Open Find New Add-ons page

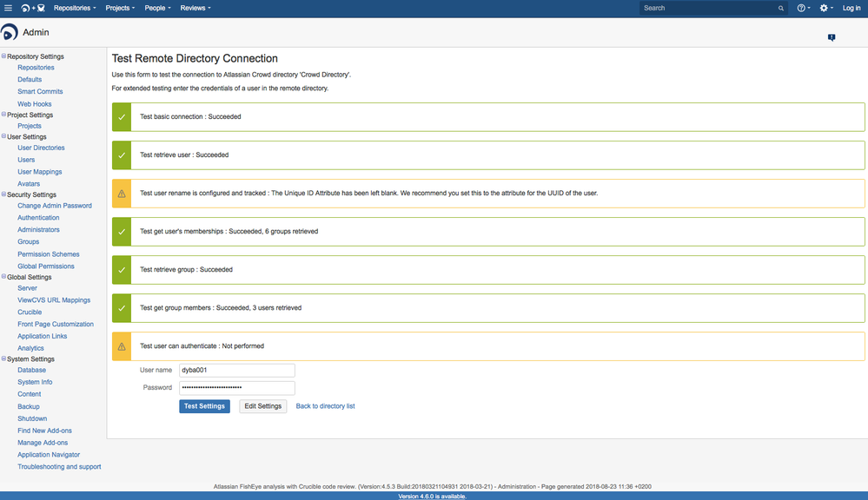tap(44, 431)
